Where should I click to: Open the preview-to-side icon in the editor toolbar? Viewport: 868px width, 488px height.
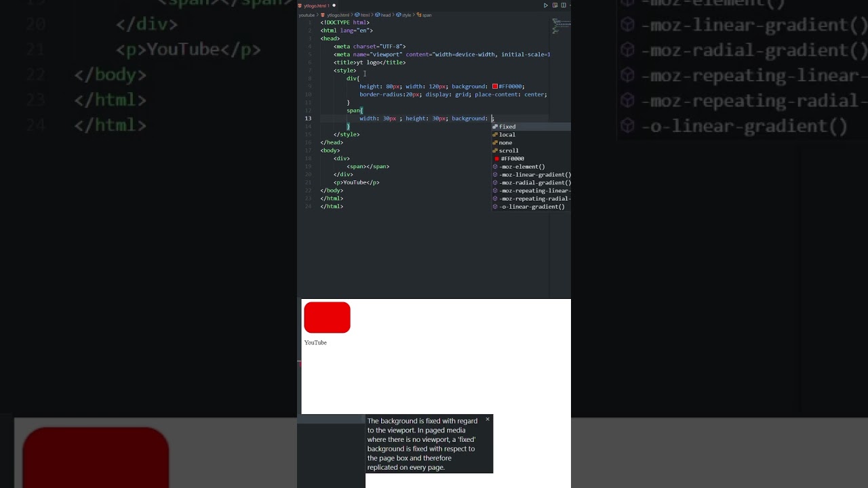[x=555, y=5]
